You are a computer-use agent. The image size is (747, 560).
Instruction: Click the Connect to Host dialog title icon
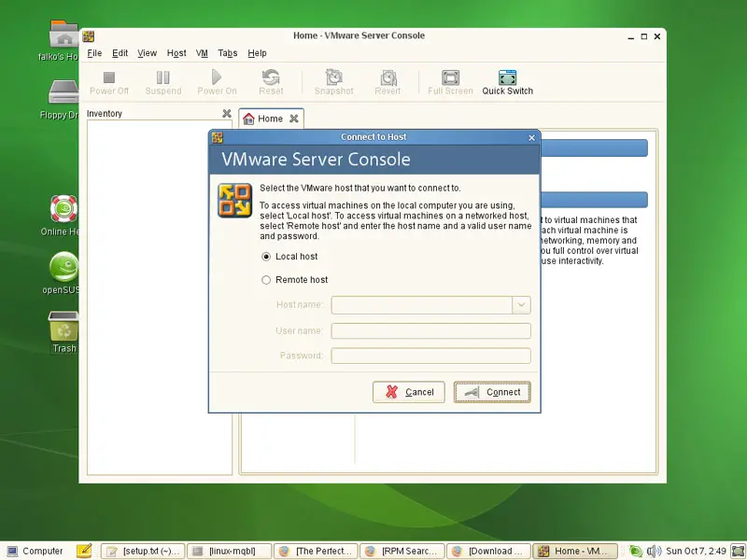(x=218, y=137)
